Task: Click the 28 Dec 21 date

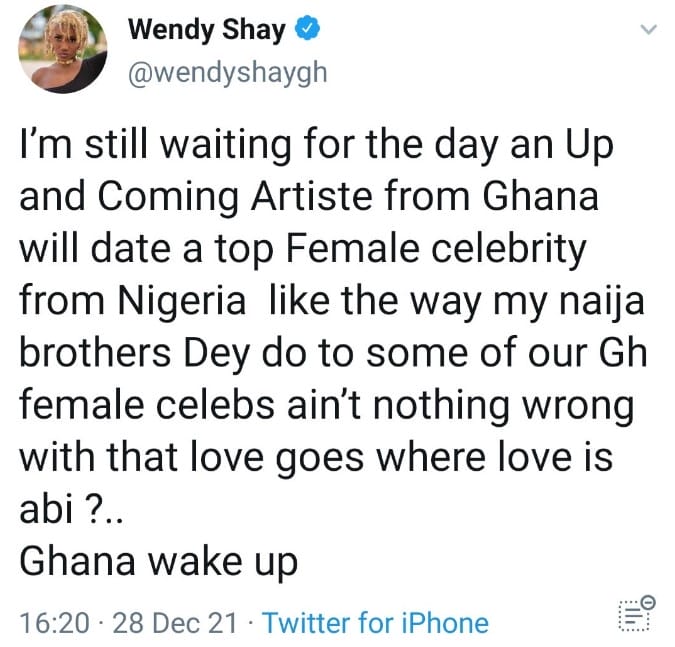Action: pos(175,624)
